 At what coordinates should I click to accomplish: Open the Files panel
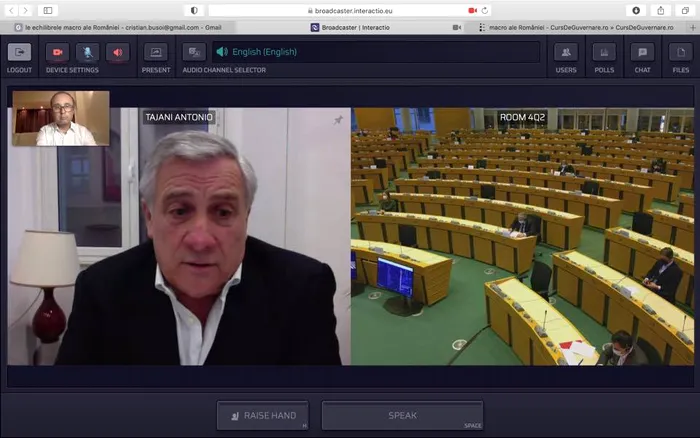[681, 52]
